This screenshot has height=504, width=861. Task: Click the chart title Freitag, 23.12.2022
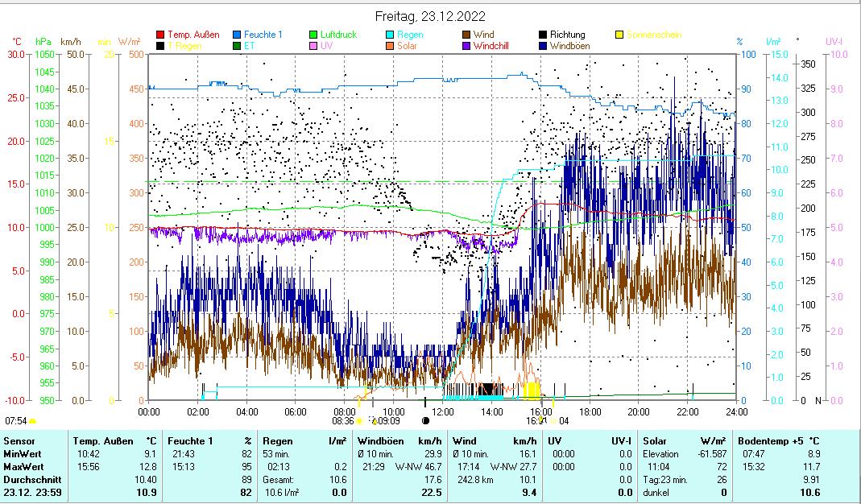click(x=430, y=17)
